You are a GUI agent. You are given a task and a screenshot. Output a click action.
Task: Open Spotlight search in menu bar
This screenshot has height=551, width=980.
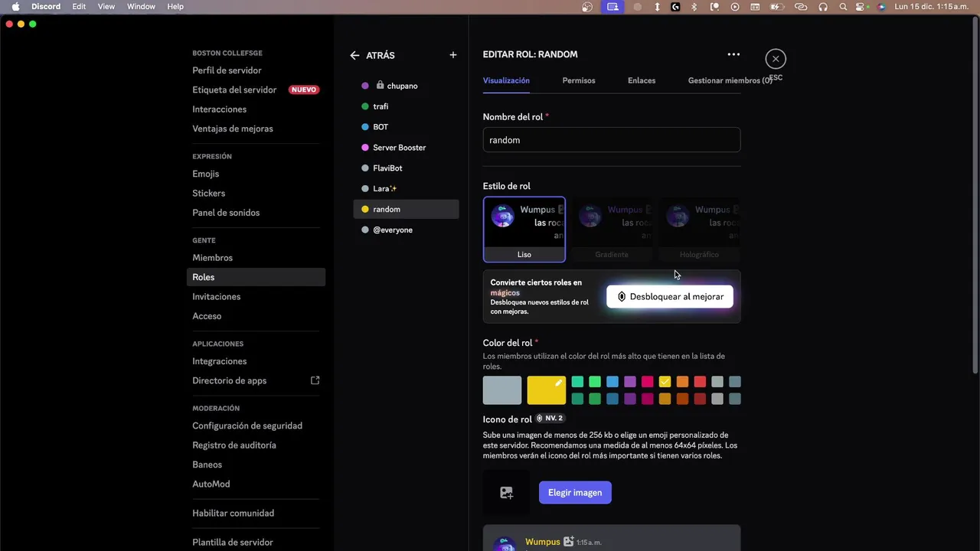[843, 7]
